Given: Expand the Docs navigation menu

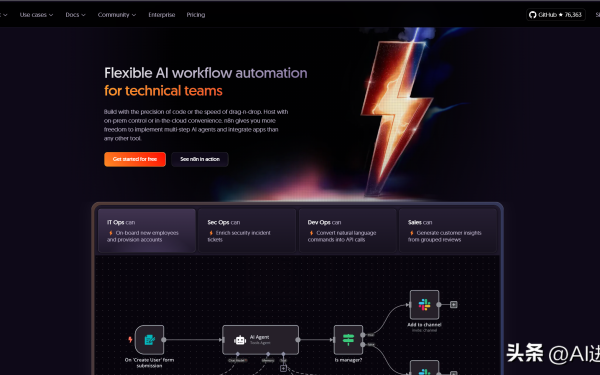Looking at the screenshot, I should (x=75, y=15).
